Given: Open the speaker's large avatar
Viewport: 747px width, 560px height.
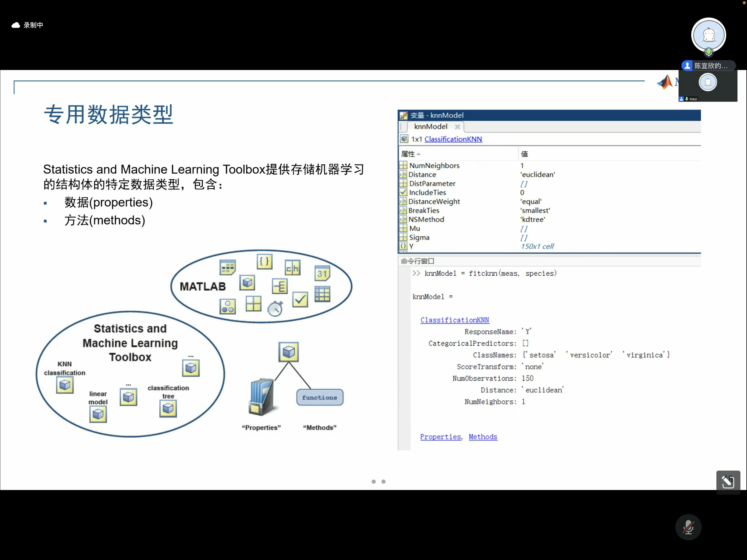Looking at the screenshot, I should [708, 35].
